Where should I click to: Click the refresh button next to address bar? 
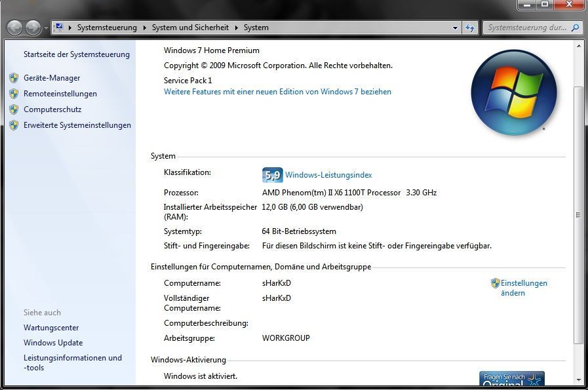pos(469,28)
